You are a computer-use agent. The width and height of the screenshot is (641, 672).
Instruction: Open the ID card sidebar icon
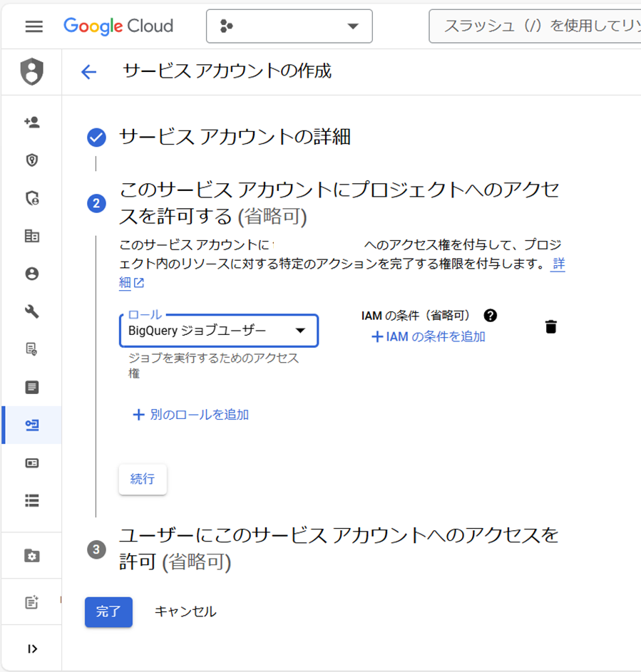[31, 463]
